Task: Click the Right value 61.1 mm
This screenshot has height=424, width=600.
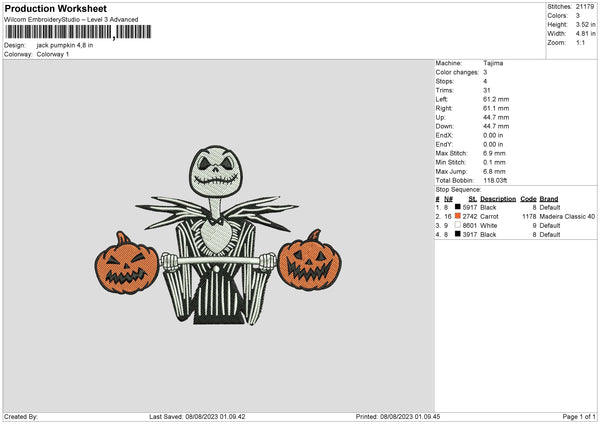Action: tap(496, 108)
